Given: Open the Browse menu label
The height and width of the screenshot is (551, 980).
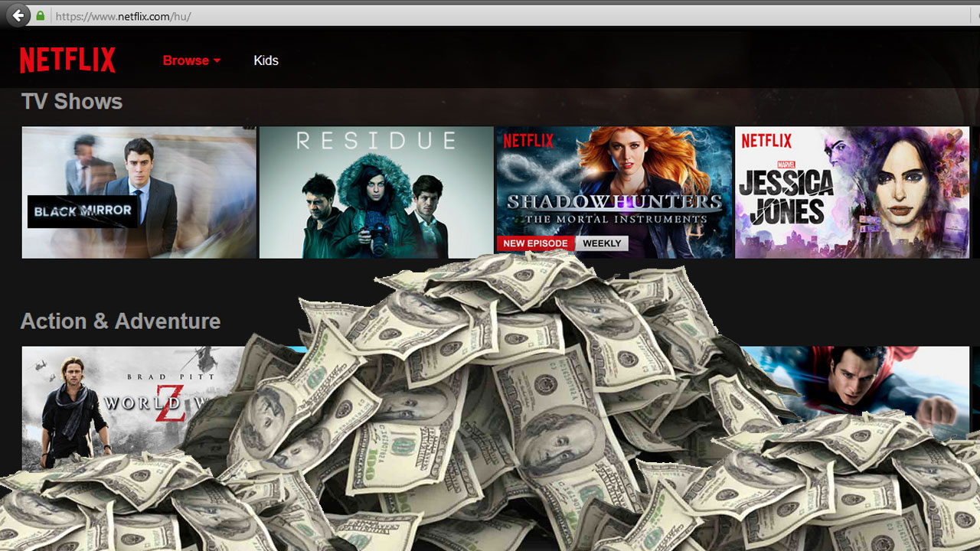Looking at the screenshot, I should [185, 60].
